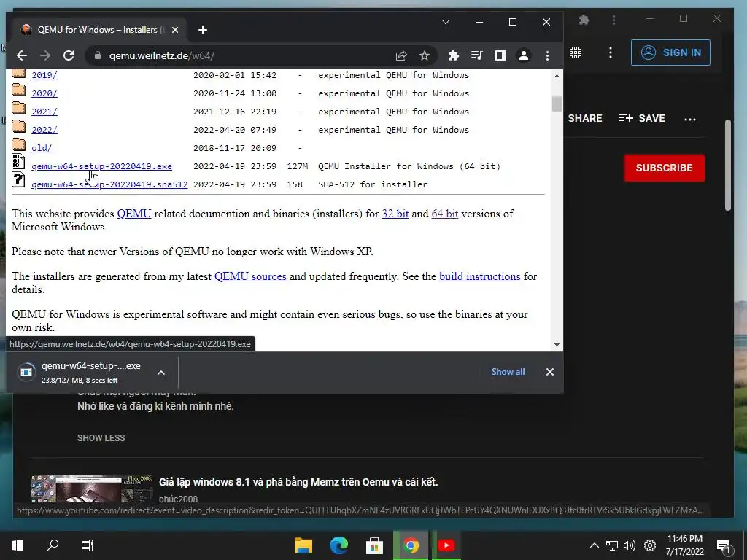Click SIGN IN on YouTube
The height and width of the screenshot is (560, 747).
point(670,52)
